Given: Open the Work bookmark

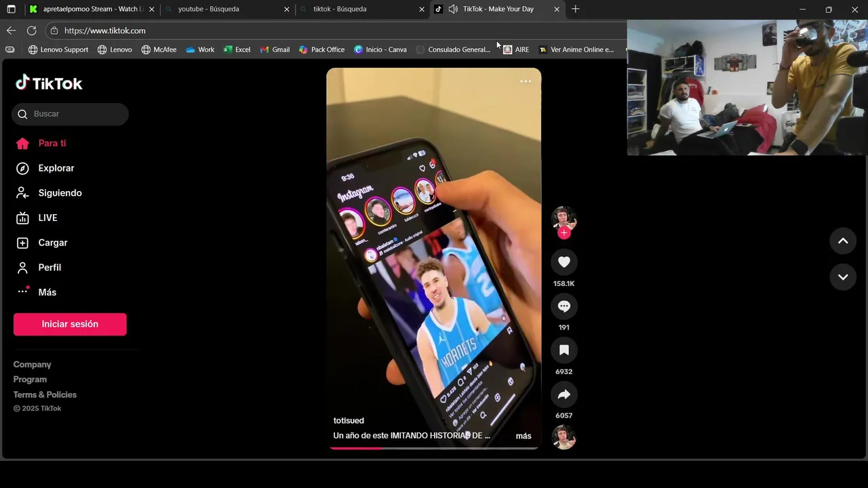Looking at the screenshot, I should (x=200, y=49).
